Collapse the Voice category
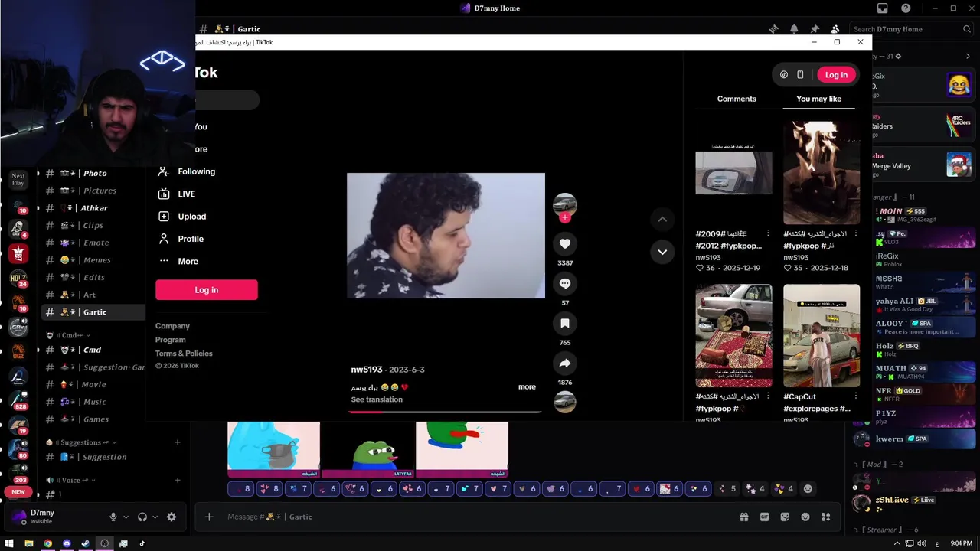Viewport: 980px width, 551px height. pos(70,480)
